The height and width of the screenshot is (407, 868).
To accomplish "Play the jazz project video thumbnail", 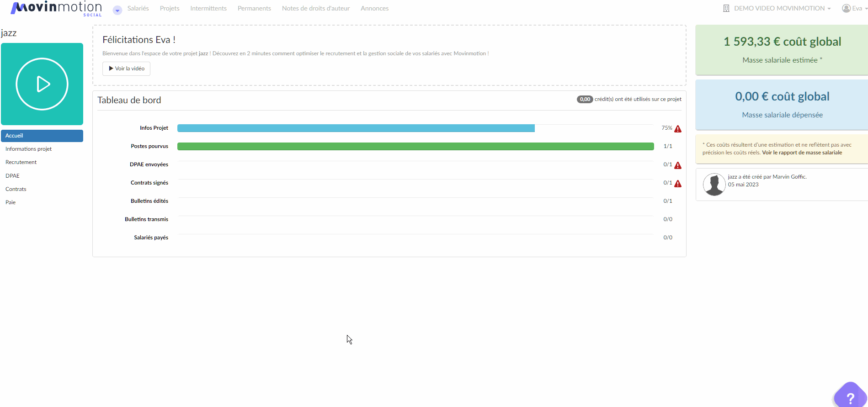I will click(42, 84).
